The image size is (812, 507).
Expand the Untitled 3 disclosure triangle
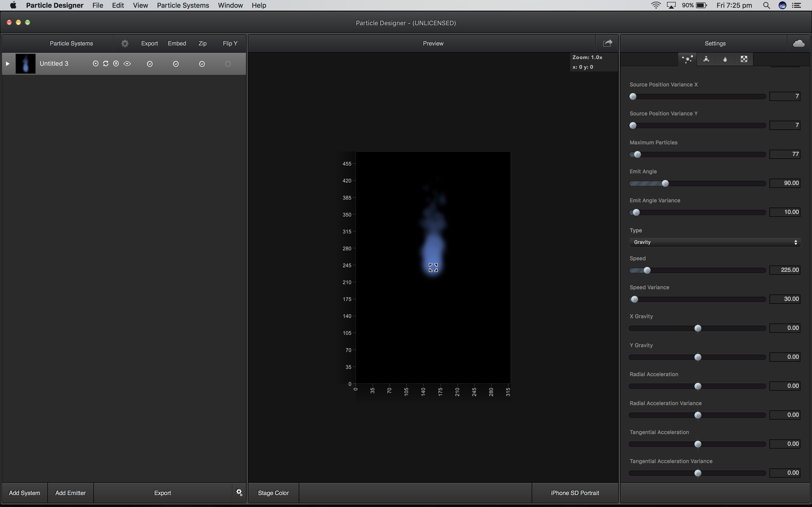pos(7,64)
